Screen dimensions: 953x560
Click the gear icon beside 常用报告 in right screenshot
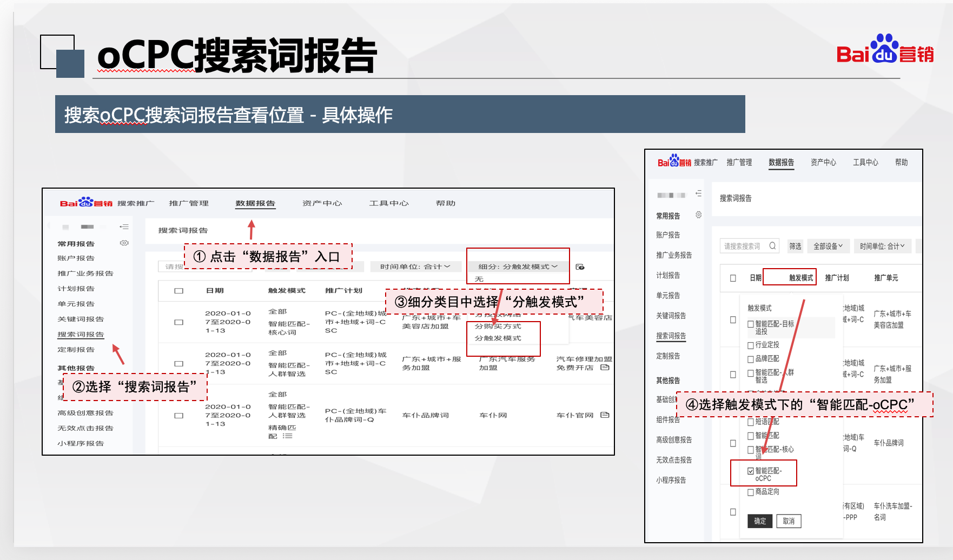[698, 215]
